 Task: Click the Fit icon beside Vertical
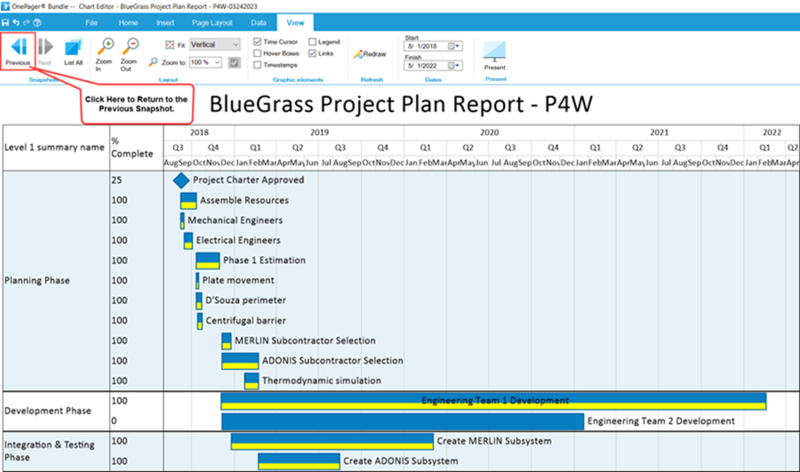tap(169, 45)
